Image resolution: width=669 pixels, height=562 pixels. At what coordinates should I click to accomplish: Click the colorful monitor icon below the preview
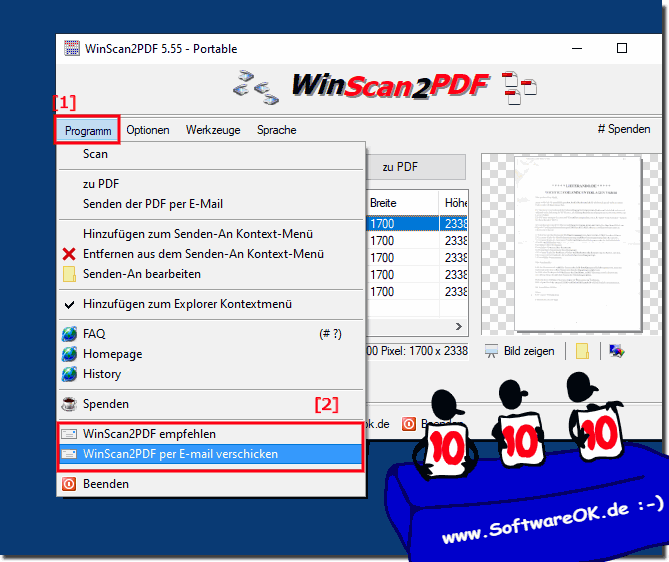pyautogui.click(x=617, y=351)
